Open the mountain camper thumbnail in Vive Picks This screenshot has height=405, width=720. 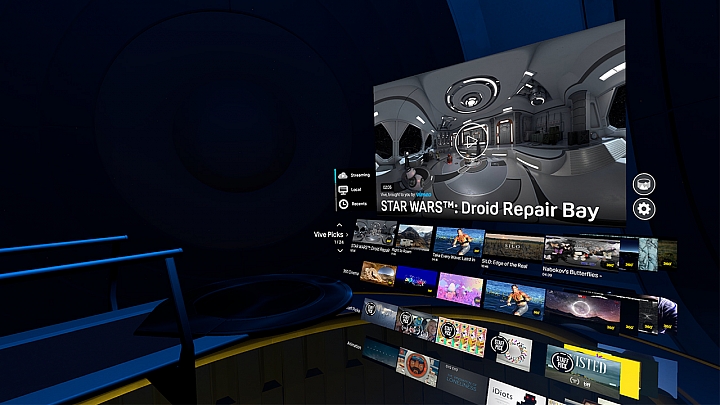pos(415,237)
